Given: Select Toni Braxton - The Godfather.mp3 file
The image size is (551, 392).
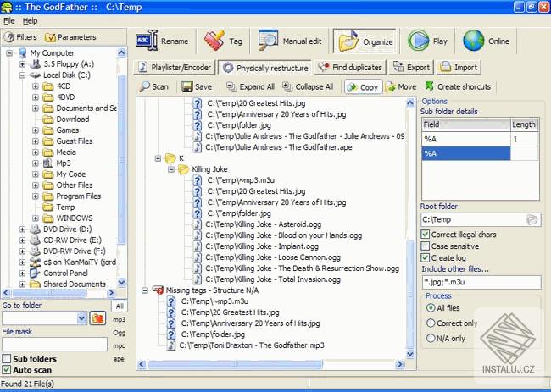Looking at the screenshot, I should 252,345.
